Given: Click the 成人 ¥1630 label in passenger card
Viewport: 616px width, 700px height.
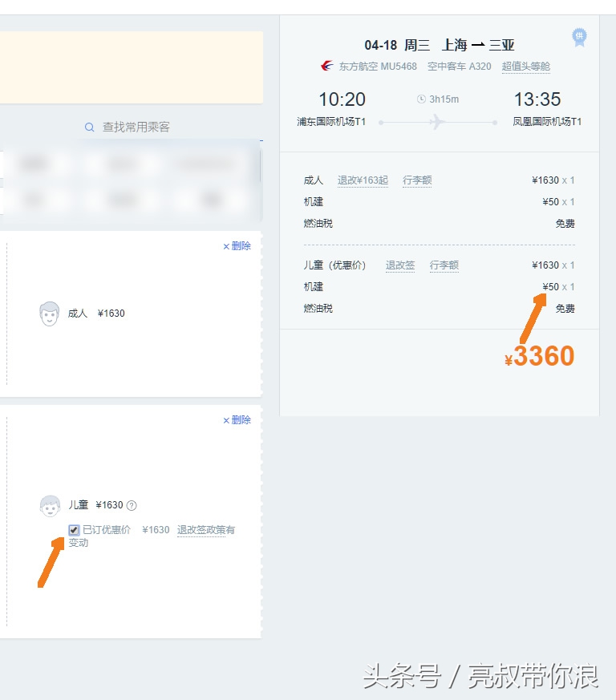Looking at the screenshot, I should [96, 314].
